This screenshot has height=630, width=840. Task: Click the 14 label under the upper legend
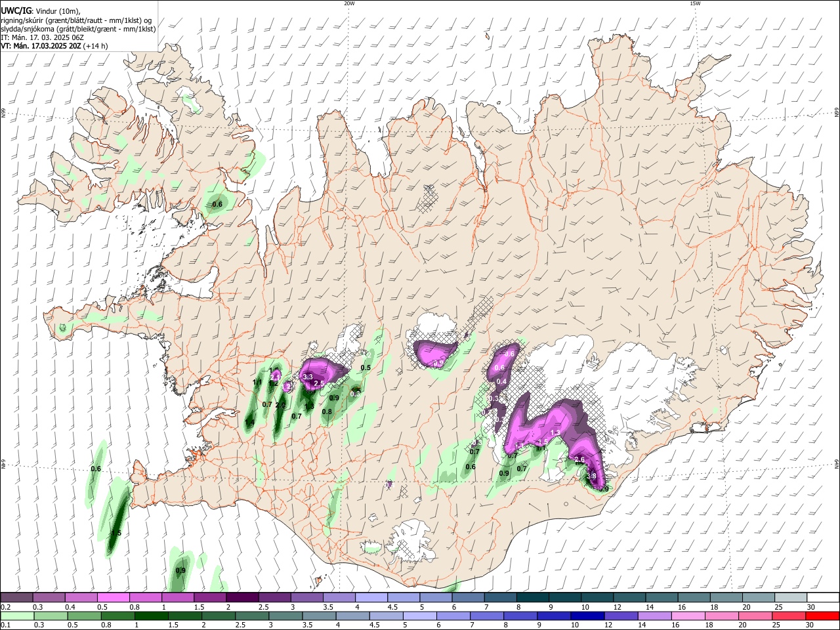tap(650, 607)
